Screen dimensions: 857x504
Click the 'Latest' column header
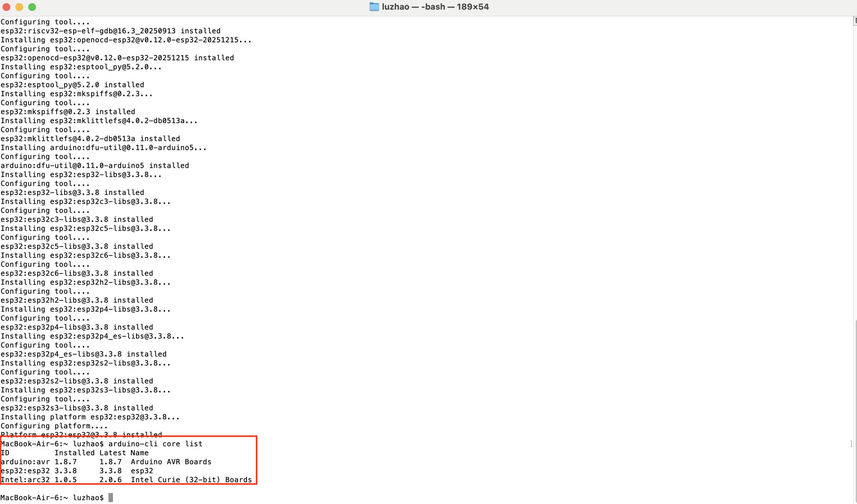click(x=113, y=453)
